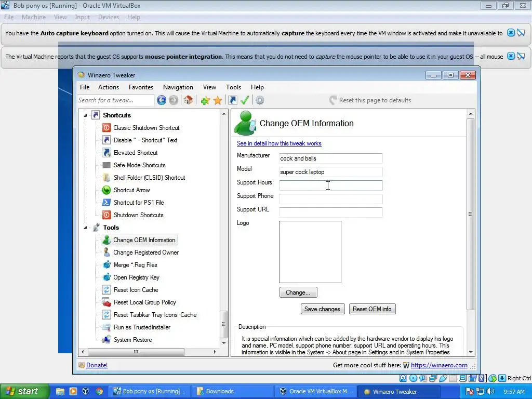
Task: Click the Change OEM Information tree item
Action: (x=144, y=240)
